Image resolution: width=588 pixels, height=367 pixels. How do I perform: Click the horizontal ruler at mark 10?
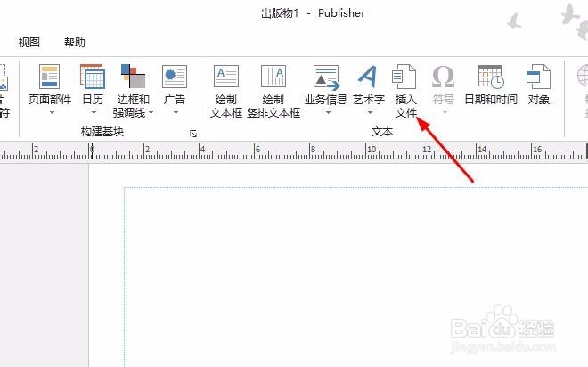(371, 150)
